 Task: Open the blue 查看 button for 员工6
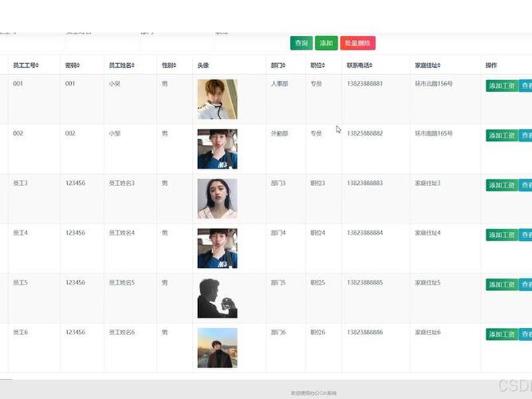pos(525,334)
